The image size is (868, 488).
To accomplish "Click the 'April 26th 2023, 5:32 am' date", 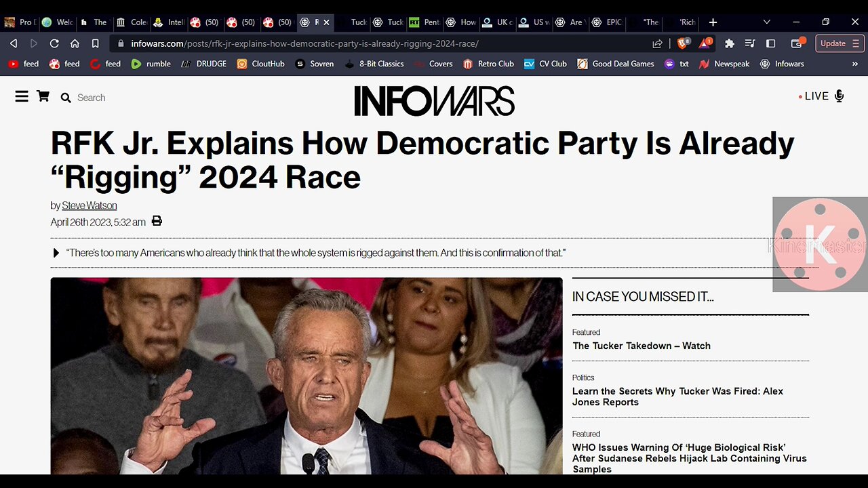I will [98, 222].
